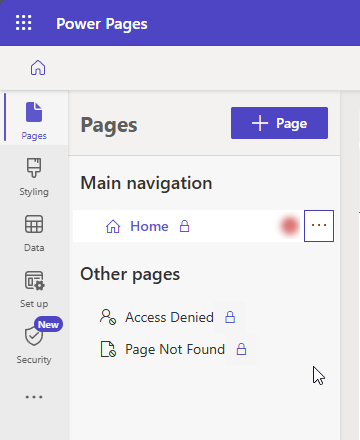Click lock icon beside Page Not Found
The image size is (360, 440).
[241, 349]
